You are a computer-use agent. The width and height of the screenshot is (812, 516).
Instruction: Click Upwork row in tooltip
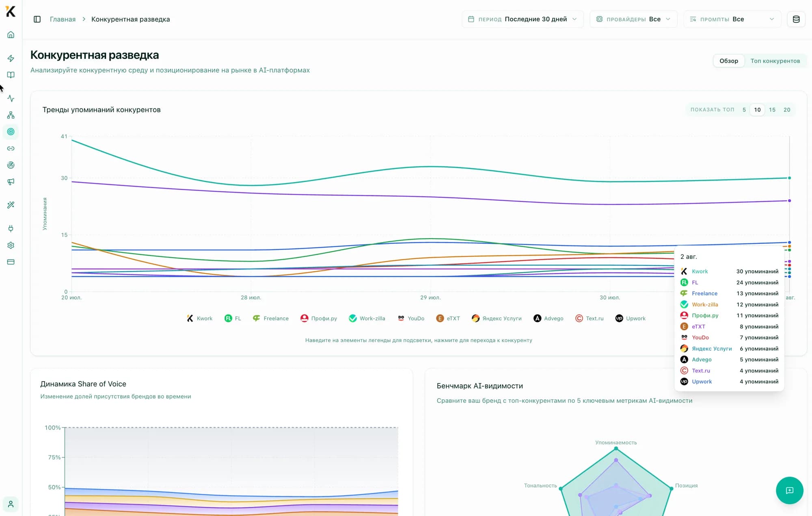click(x=729, y=382)
